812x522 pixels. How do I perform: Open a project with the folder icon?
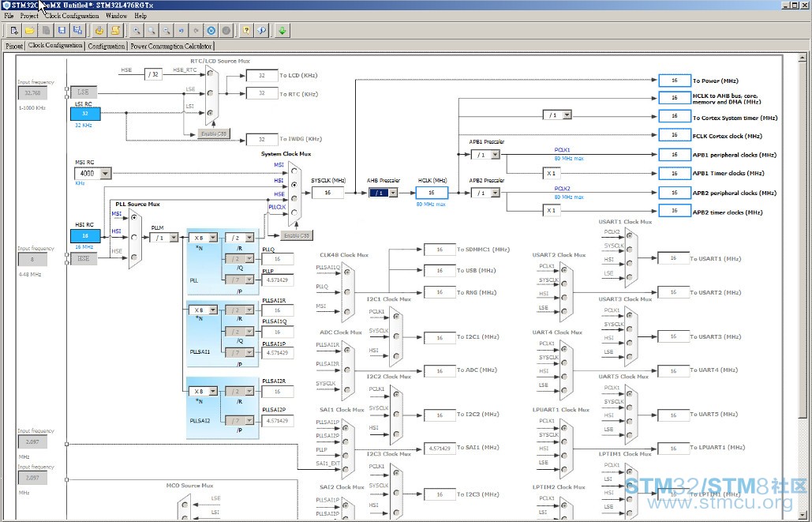(29, 31)
